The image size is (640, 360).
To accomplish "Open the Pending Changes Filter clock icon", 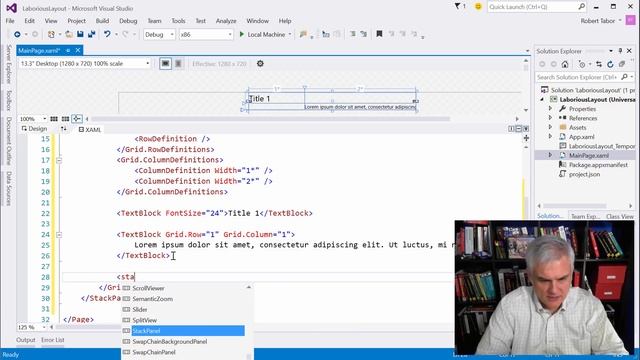I will point(582,64).
